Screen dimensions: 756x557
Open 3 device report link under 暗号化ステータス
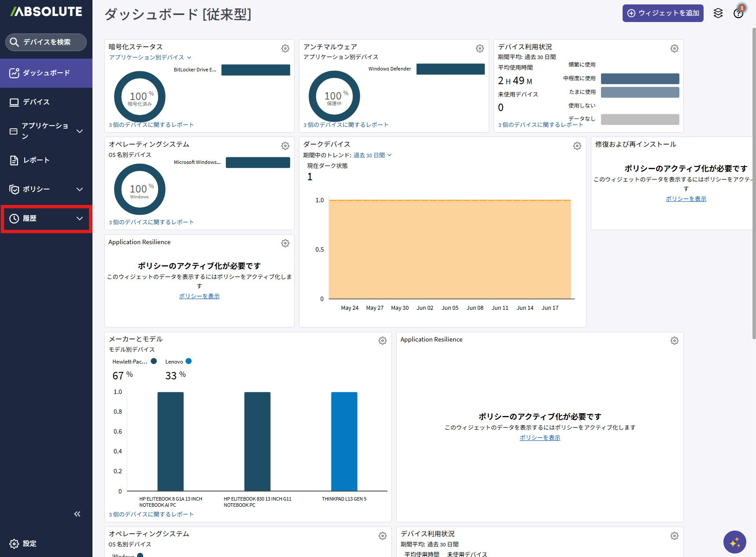(x=151, y=125)
